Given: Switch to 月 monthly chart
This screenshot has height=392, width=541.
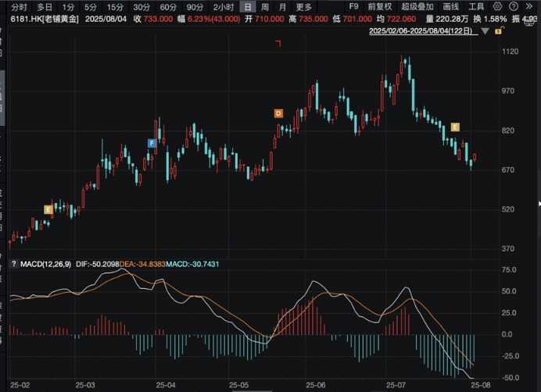Looking at the screenshot, I should [281, 5].
